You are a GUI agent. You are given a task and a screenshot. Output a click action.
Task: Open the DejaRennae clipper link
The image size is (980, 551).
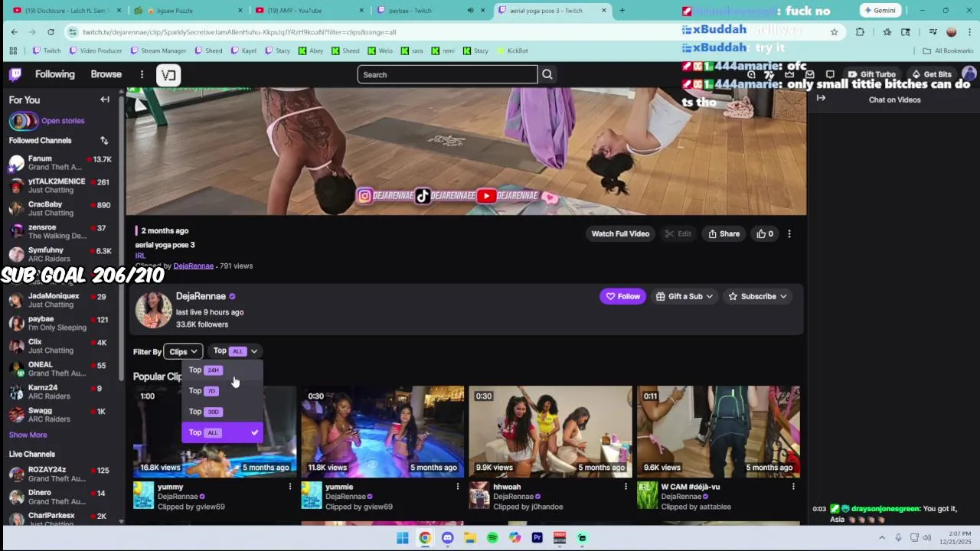[194, 266]
